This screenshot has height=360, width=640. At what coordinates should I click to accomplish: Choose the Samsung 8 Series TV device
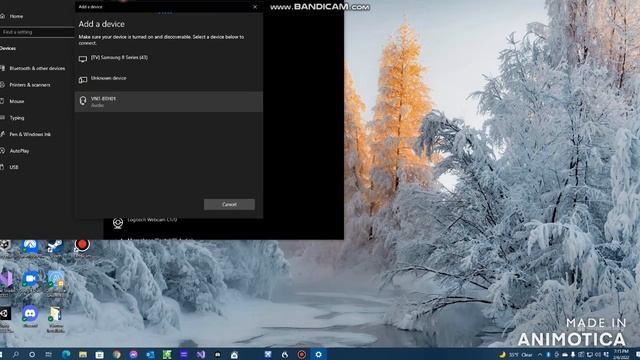pyautogui.click(x=169, y=59)
